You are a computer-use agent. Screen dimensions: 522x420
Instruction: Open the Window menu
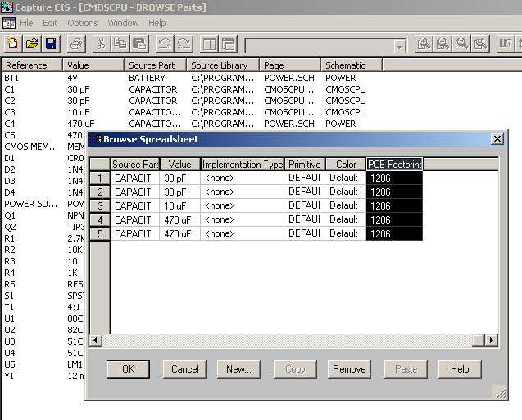(x=123, y=23)
